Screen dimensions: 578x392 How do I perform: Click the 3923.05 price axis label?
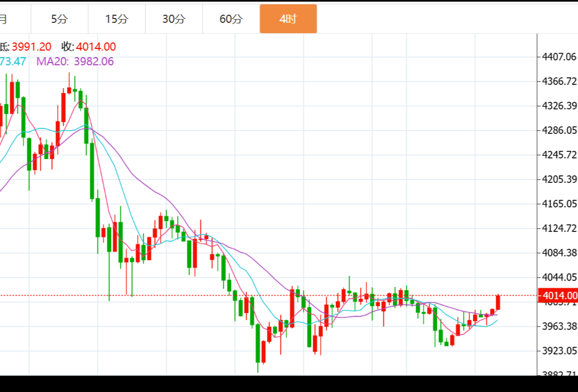559,351
